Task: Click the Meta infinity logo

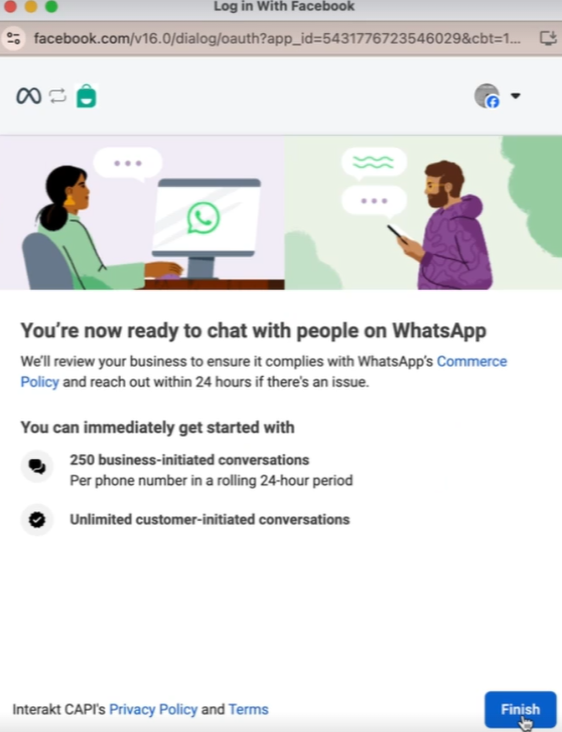Action: pos(29,96)
